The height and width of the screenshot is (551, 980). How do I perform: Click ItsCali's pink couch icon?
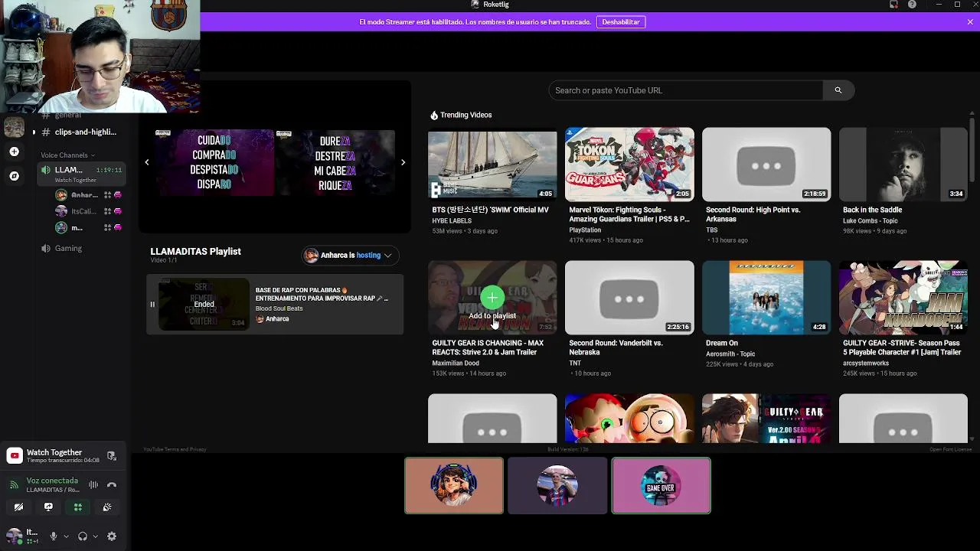117,212
